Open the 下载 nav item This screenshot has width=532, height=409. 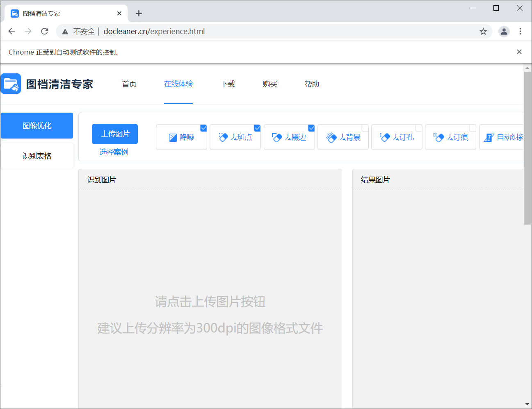[x=228, y=84]
